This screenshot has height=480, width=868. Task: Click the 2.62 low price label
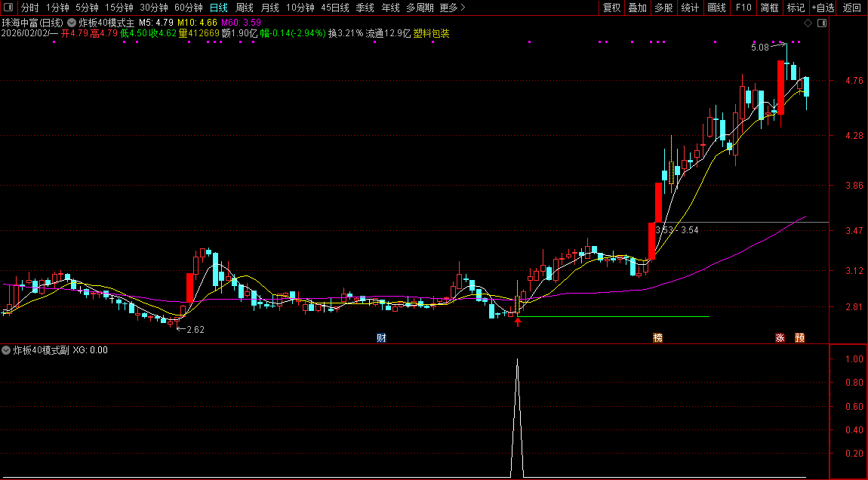tap(195, 329)
